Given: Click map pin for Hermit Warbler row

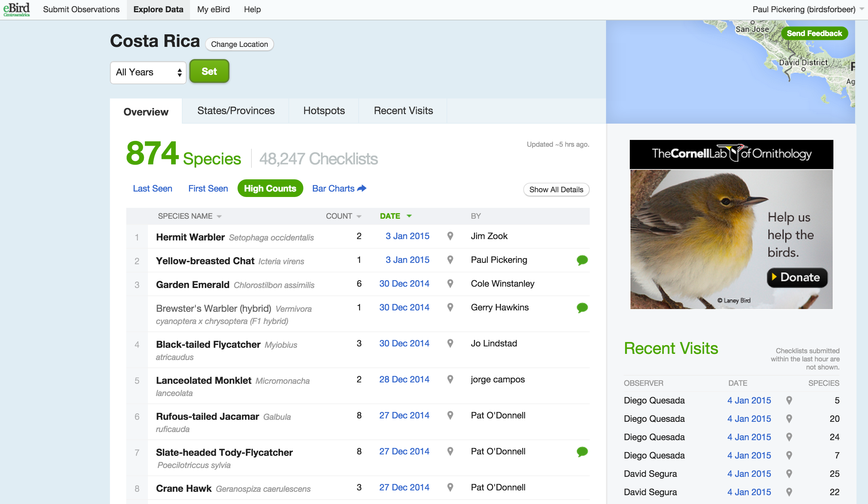Looking at the screenshot, I should click(450, 236).
